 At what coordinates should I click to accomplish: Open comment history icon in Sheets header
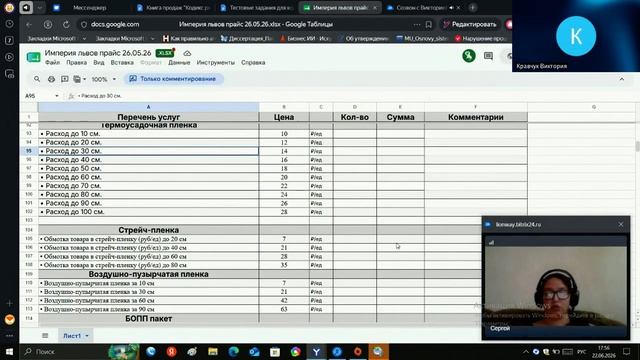point(488,56)
